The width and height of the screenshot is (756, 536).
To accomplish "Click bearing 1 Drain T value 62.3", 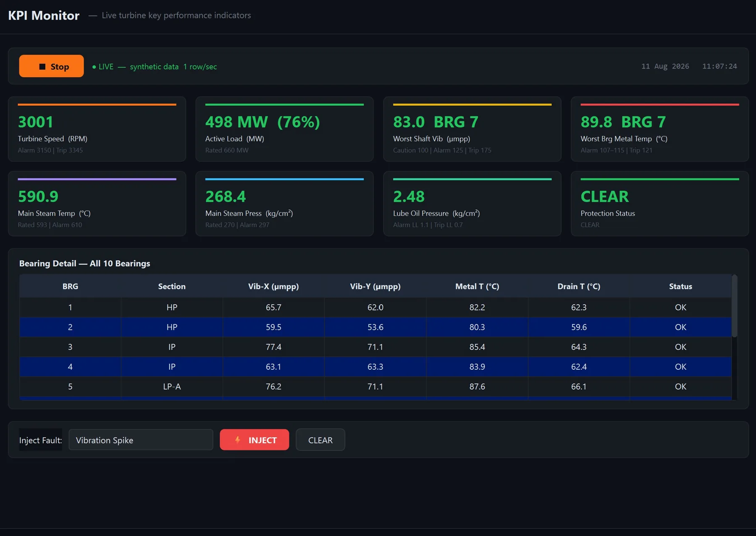I will (x=579, y=307).
